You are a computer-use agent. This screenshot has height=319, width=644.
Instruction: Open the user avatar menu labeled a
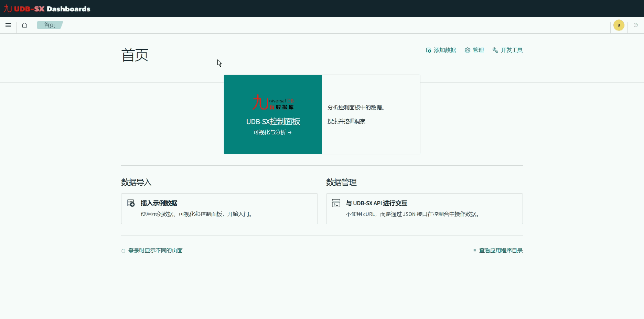pyautogui.click(x=619, y=25)
